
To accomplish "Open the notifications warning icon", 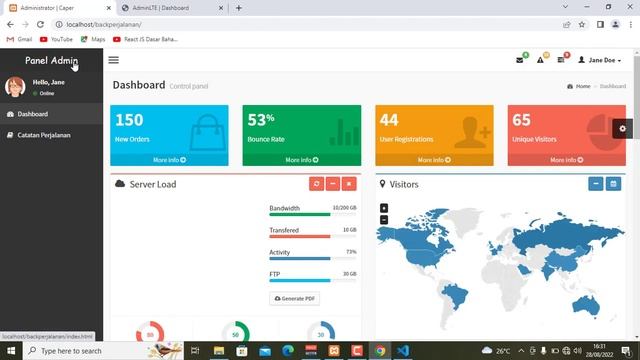I will 540,60.
